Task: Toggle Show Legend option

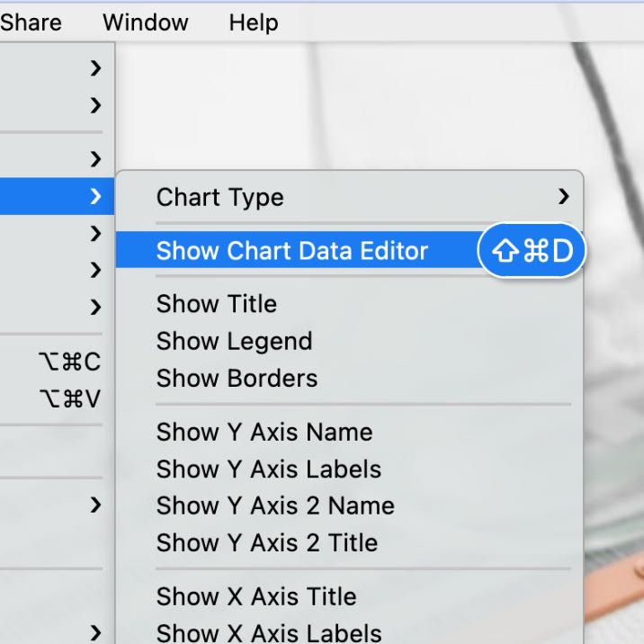Action: click(235, 341)
